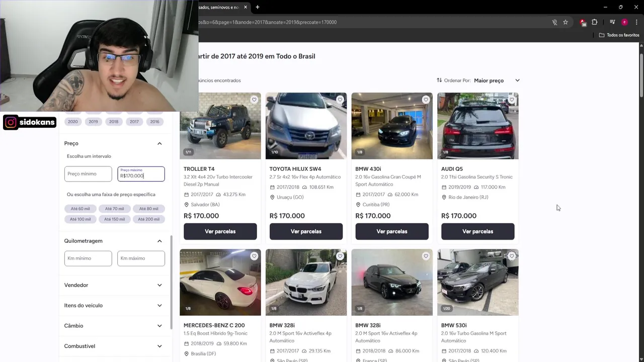This screenshot has height=362, width=644.
Task: Choose the Até 200 mil price range
Action: click(x=148, y=219)
